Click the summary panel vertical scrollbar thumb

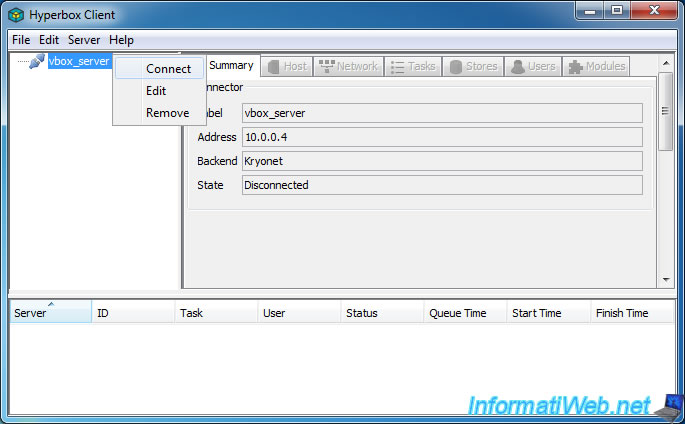(665, 111)
